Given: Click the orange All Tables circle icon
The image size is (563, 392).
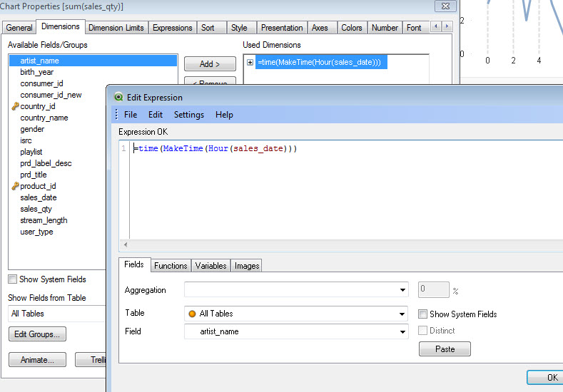Looking at the screenshot, I should 192,314.
